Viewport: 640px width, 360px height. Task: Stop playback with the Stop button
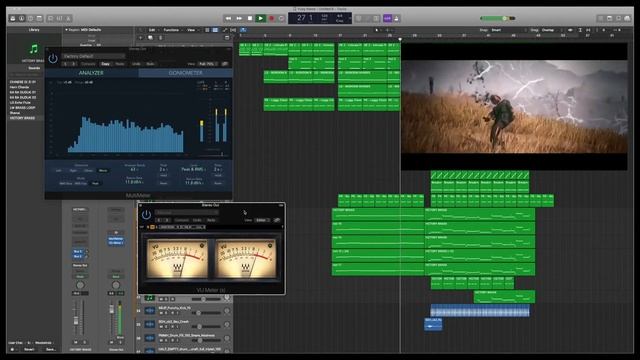click(250, 18)
